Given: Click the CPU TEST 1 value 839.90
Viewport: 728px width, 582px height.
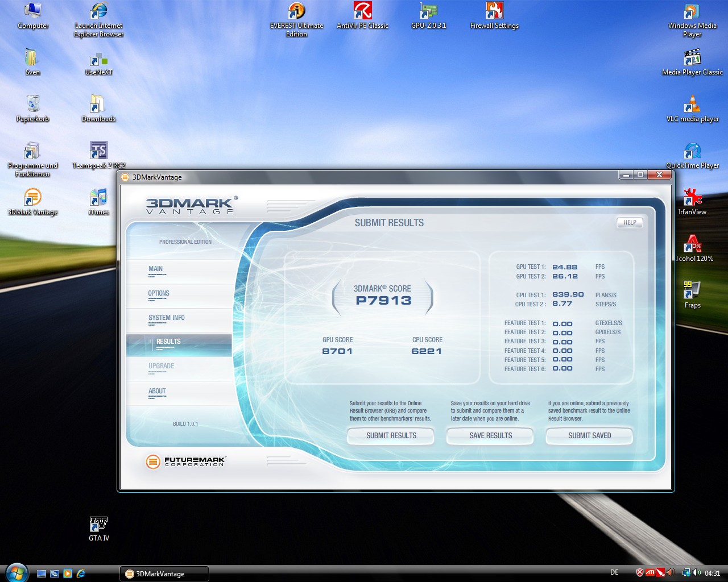Looking at the screenshot, I should (x=568, y=294).
